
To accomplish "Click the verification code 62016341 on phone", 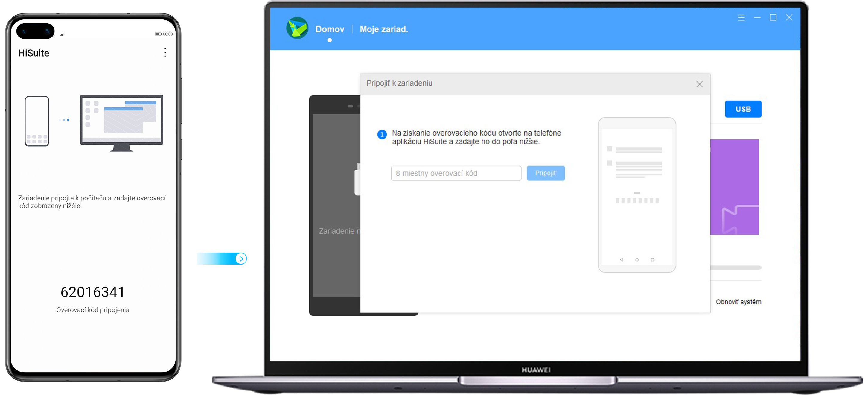I will click(x=93, y=292).
